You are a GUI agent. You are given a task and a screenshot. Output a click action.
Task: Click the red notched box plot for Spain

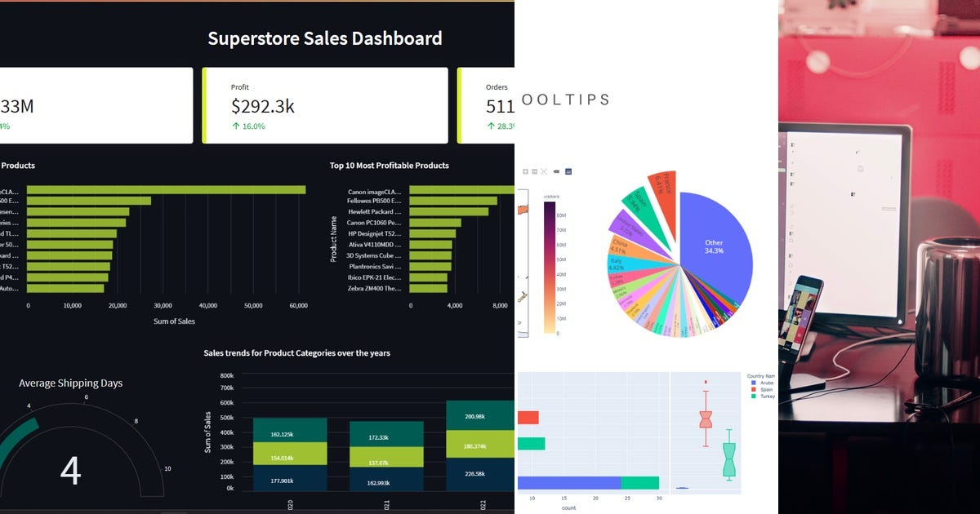click(x=707, y=420)
